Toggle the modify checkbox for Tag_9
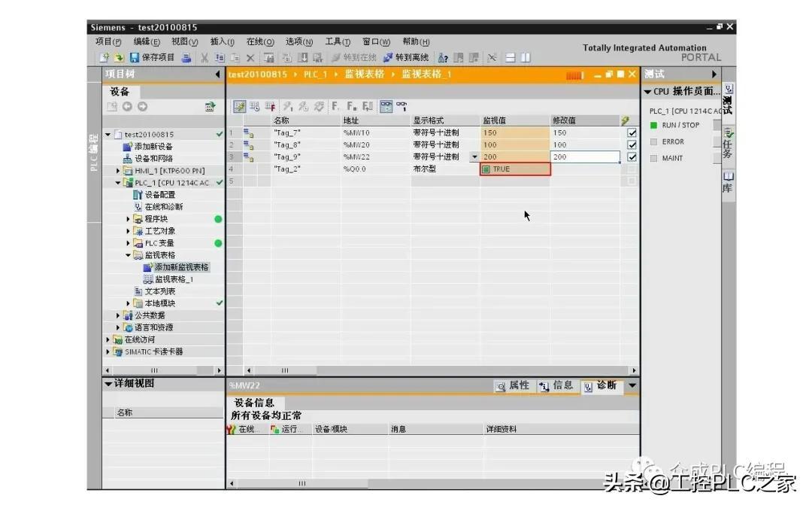812x508 pixels. click(x=632, y=157)
